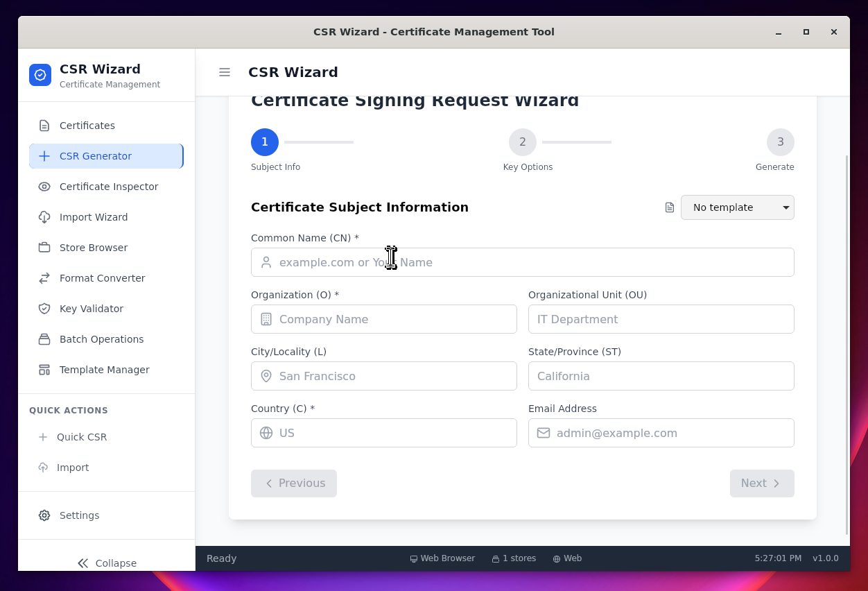The image size is (868, 591).
Task: Open Settings from the sidebar
Action: pyautogui.click(x=79, y=515)
